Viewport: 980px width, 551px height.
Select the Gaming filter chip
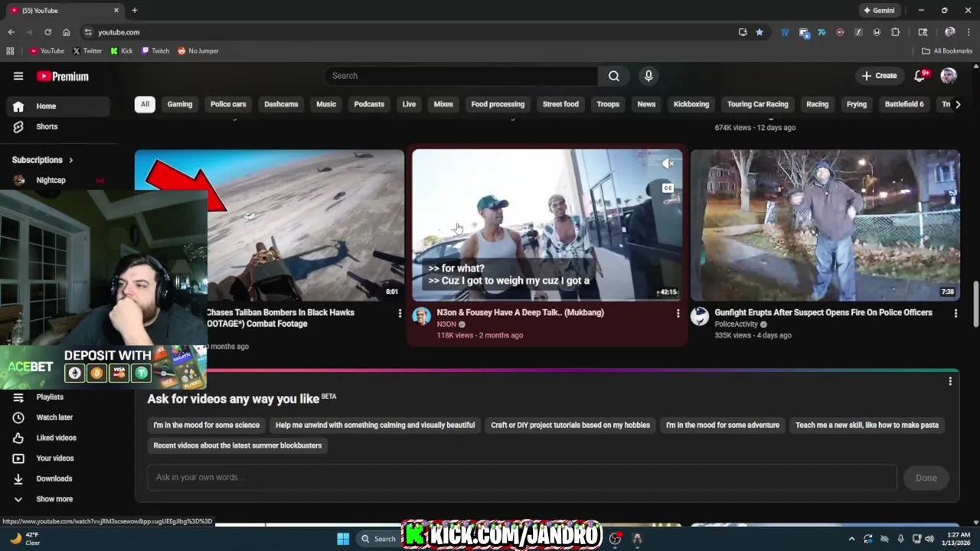pos(180,104)
